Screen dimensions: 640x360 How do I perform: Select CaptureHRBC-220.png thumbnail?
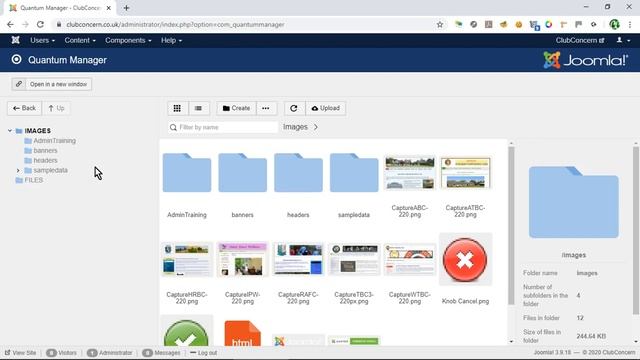[x=187, y=259]
